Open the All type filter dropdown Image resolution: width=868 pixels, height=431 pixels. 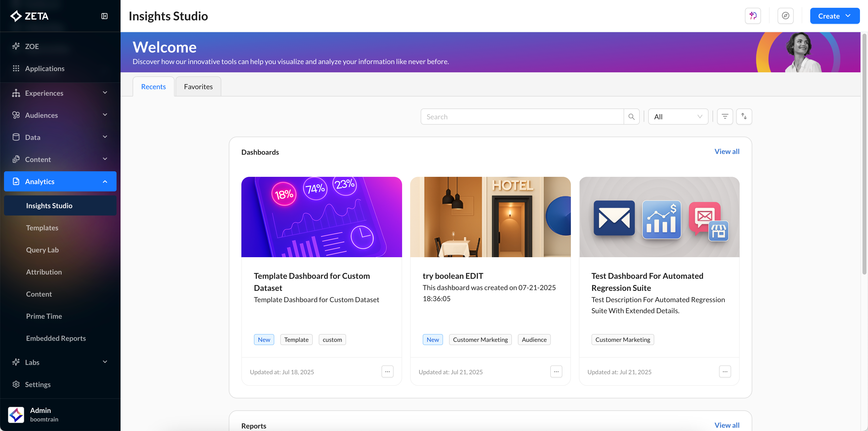678,117
